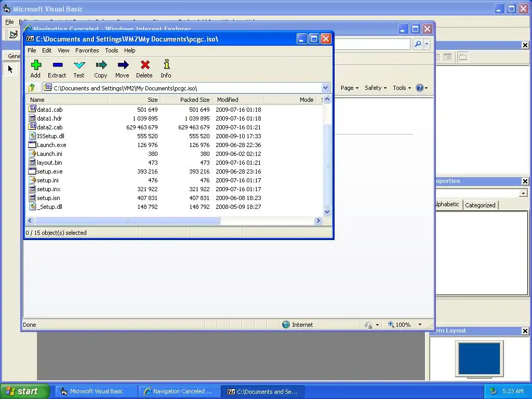Open the Internet Explorer Tools dropdown
Image resolution: width=532 pixels, height=399 pixels.
(402, 88)
